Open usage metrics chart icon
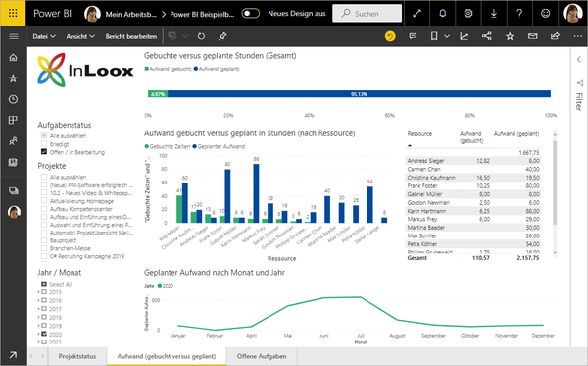 [465, 36]
